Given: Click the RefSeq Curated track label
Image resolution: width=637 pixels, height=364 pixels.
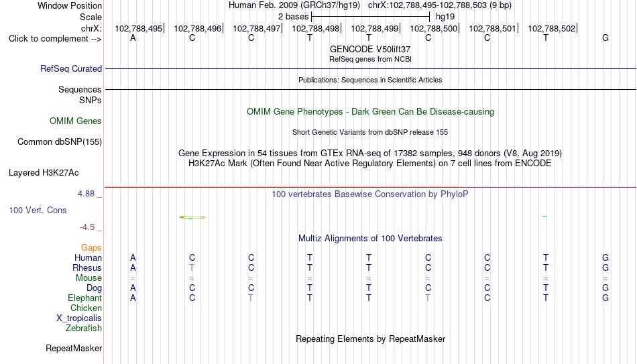Looking at the screenshot, I should point(70,68).
